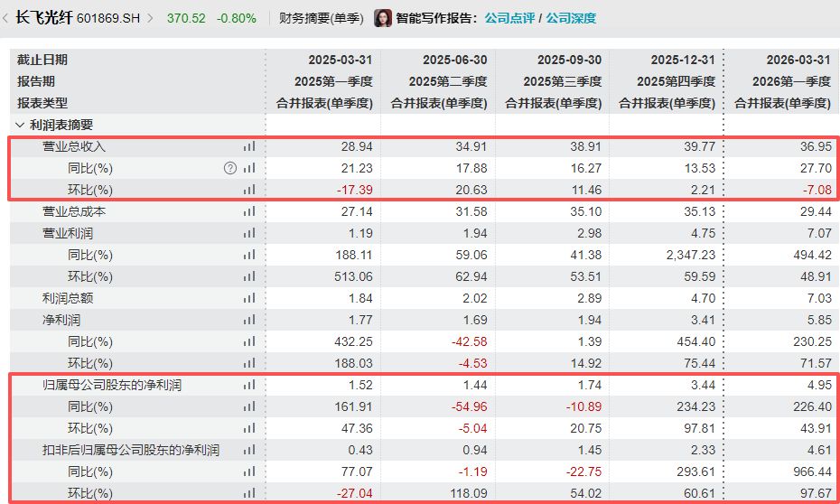Open chart icon in 同比(%) row showing 188.11
This screenshot has height=504, width=840.
249,255
